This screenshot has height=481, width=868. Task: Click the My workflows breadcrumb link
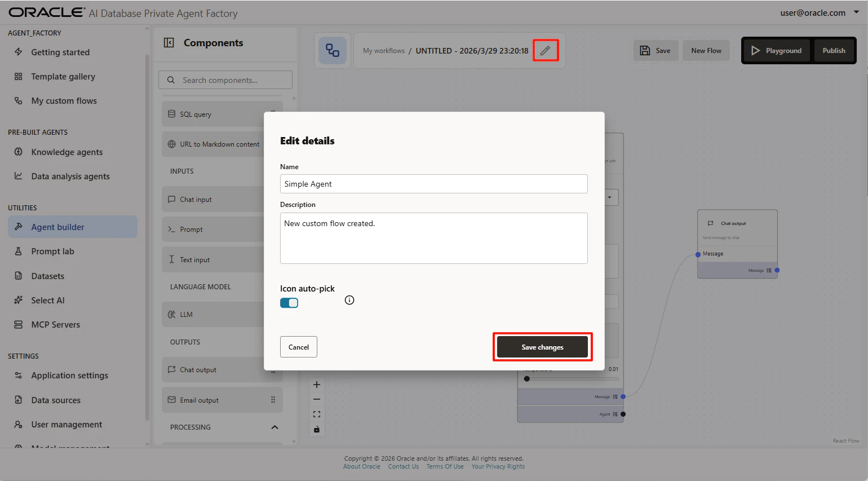click(384, 51)
